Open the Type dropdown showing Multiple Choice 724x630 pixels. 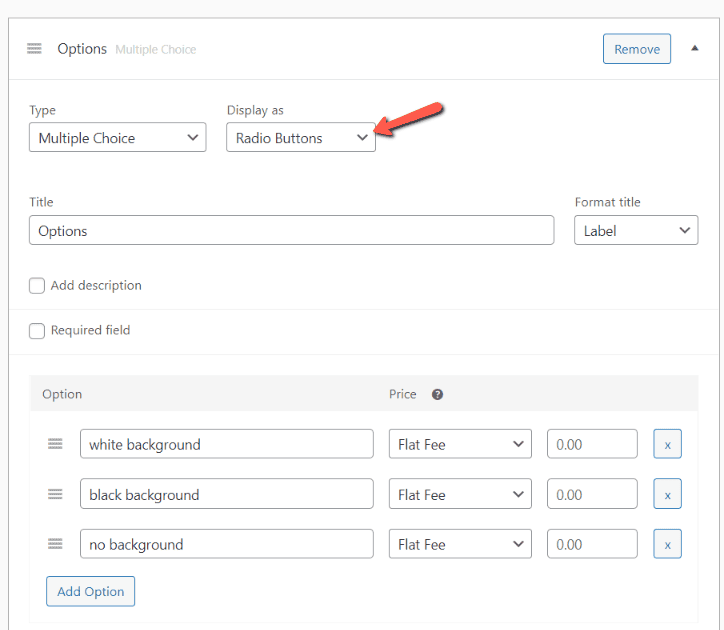[x=117, y=138]
